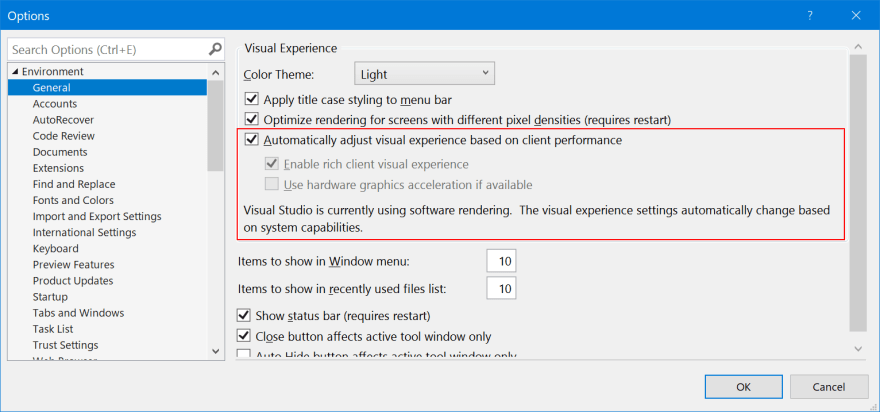Click the OK button
The width and height of the screenshot is (880, 412).
pos(744,387)
